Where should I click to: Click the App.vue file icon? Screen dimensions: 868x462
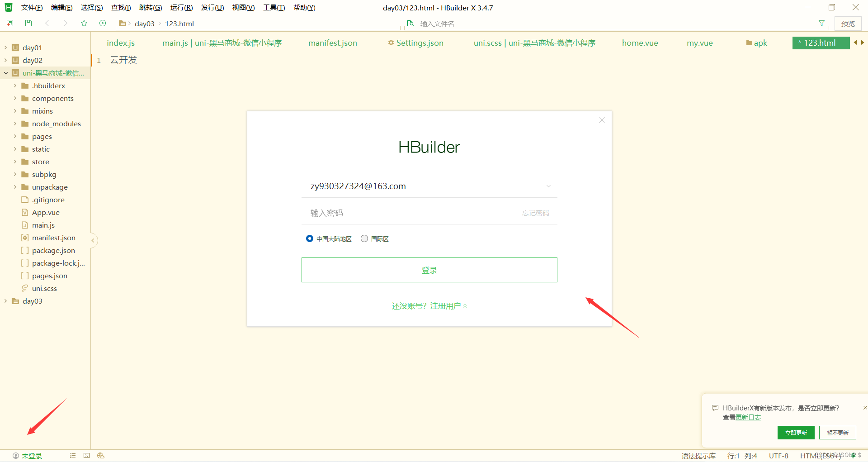(x=25, y=212)
